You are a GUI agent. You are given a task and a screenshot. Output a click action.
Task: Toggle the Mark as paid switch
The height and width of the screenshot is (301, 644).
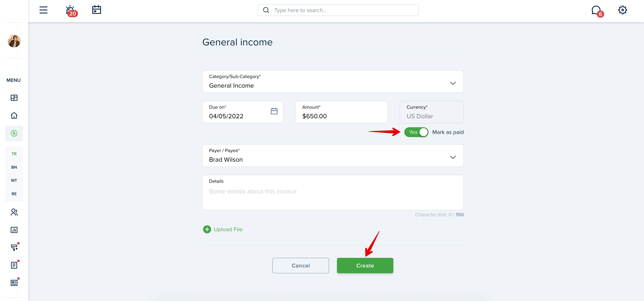416,132
